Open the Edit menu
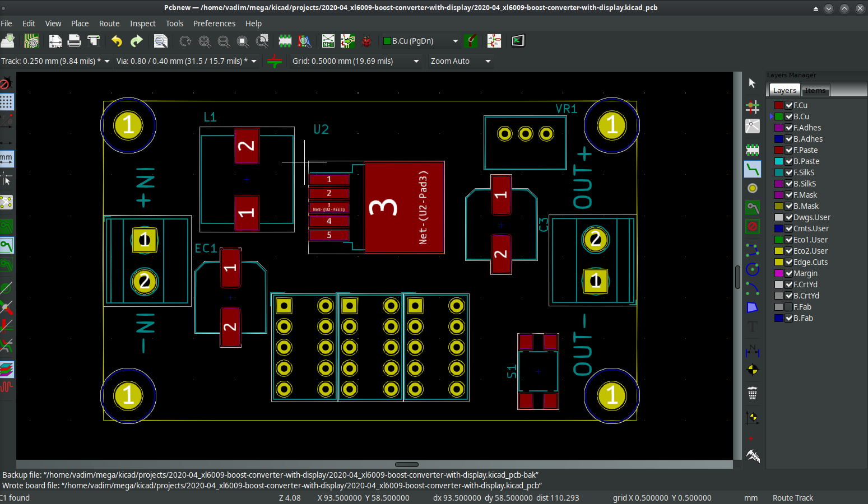Screen dimensions: 868x504 coord(29,24)
